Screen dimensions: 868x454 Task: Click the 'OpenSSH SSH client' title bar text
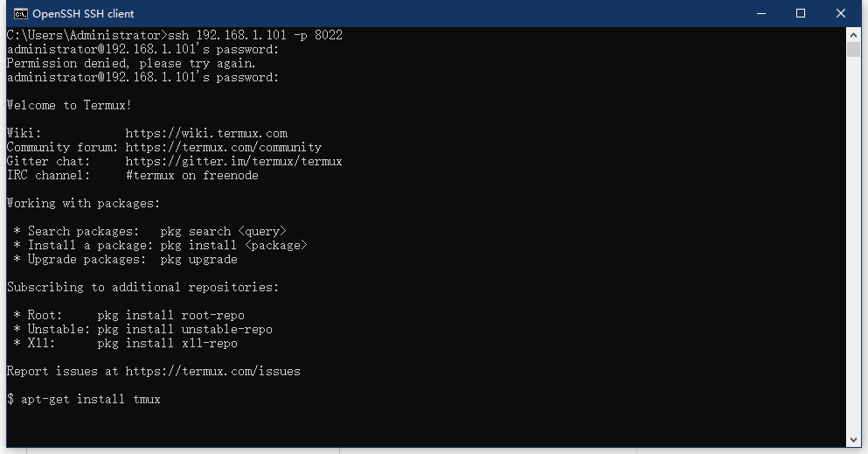coord(83,14)
